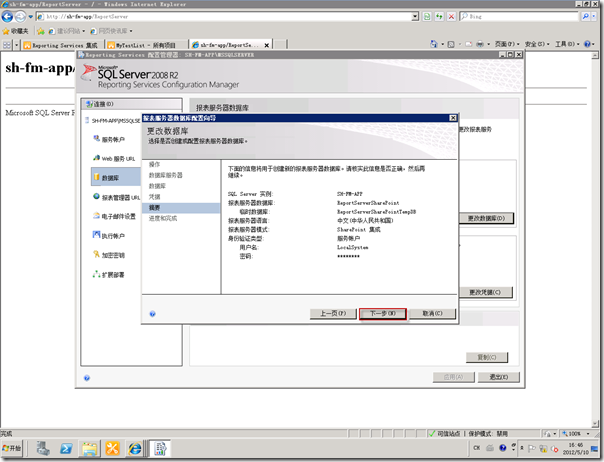
Task: Click the add-to-favorites-bar star icon
Action: 41,31
